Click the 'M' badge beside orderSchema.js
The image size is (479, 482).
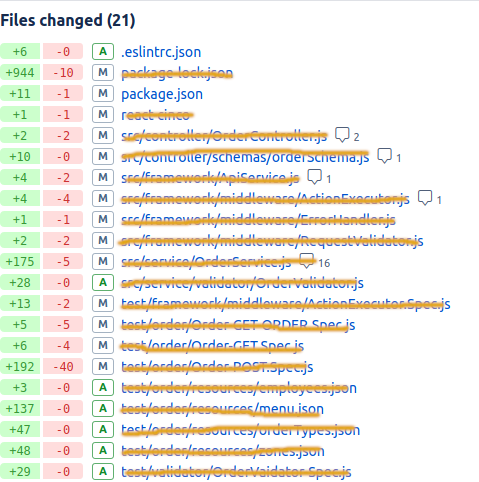(103, 157)
